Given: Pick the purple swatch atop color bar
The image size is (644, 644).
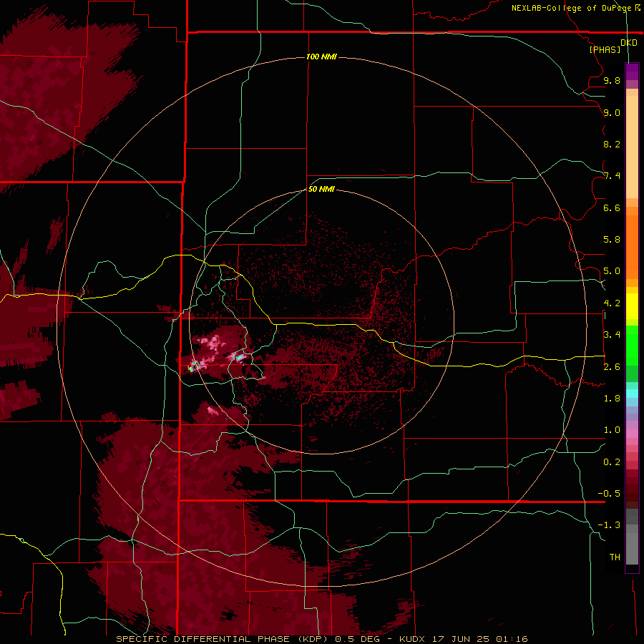Looking at the screenshot, I should point(632,72).
